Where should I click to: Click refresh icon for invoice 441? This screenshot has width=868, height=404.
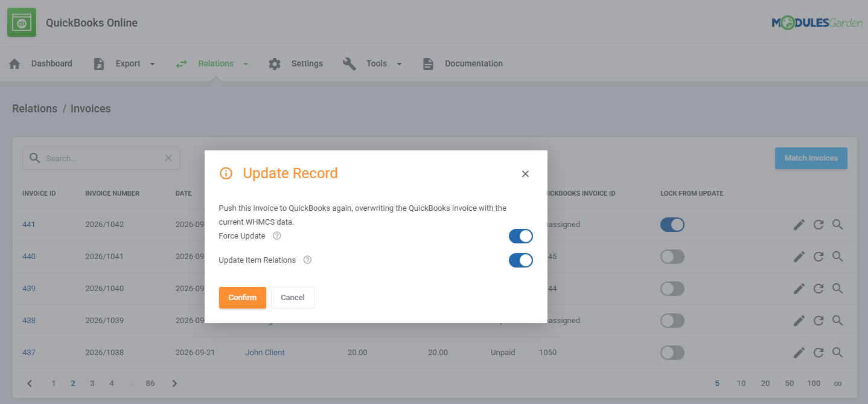coord(819,225)
